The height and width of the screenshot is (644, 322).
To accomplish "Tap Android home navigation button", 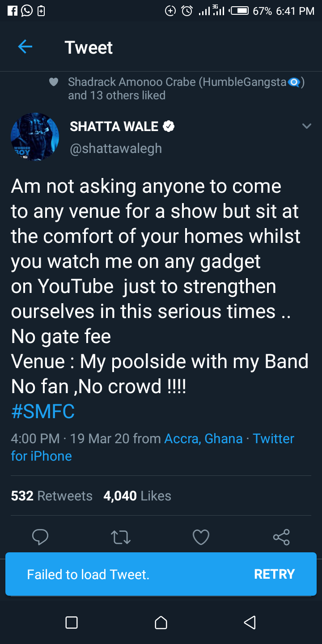I will click(161, 623).
